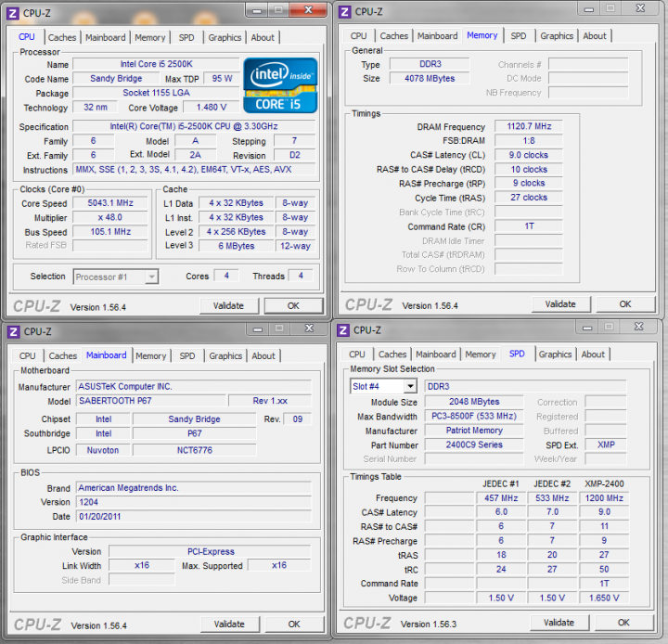Click the motherboard model field SABERTOOTH P67
668x644 pixels.
pos(151,401)
